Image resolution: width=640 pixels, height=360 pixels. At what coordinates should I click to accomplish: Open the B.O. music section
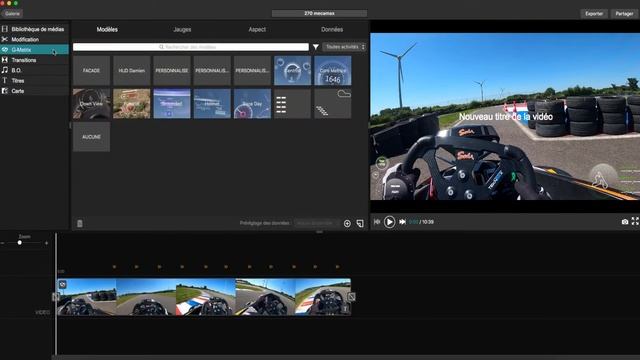(34, 70)
